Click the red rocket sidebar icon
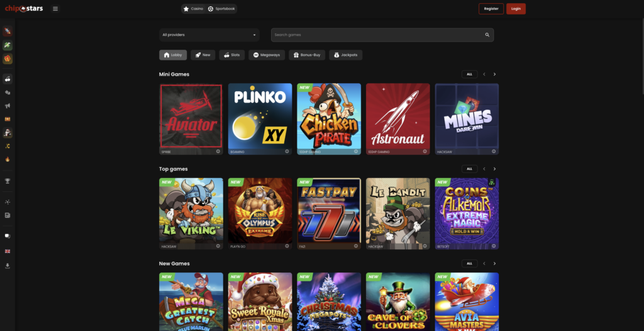Image resolution: width=644 pixels, height=331 pixels. (8, 31)
